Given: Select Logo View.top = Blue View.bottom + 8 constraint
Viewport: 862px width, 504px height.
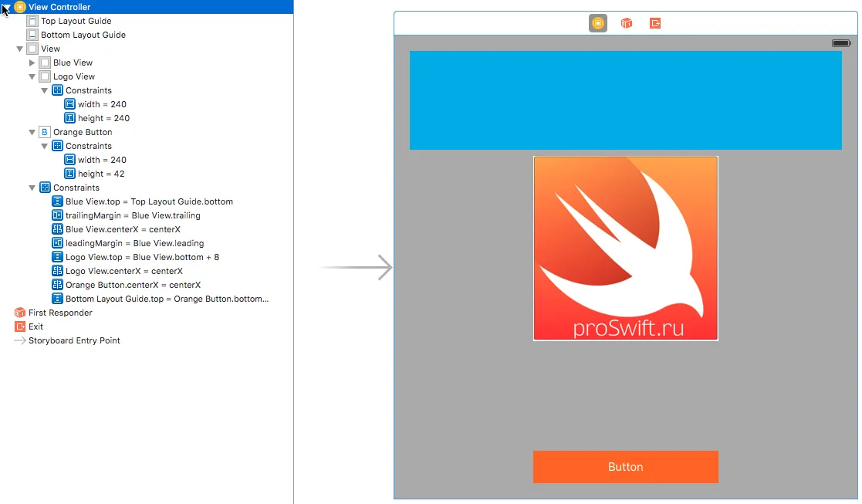Looking at the screenshot, I should (142, 257).
